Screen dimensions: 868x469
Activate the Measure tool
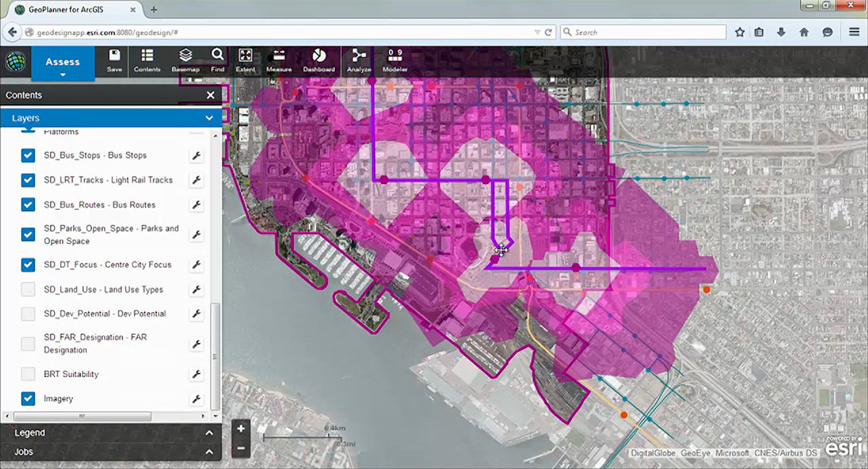[x=278, y=61]
